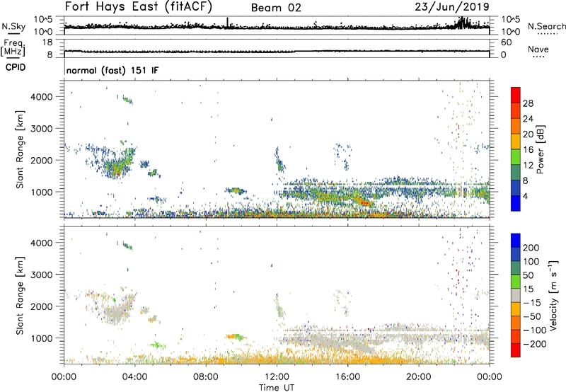This screenshot has width=566, height=392.
Task: Click the '4000' tick of the power panel
Action: (x=42, y=97)
